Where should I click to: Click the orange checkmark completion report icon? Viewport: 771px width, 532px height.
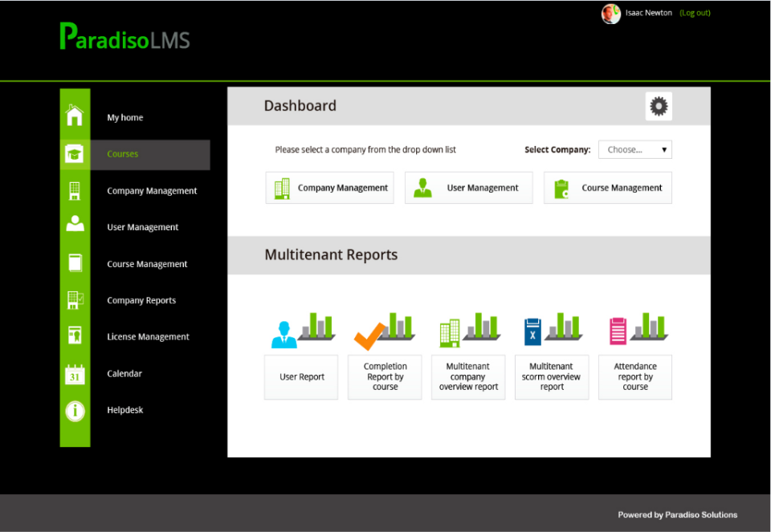[x=385, y=331]
